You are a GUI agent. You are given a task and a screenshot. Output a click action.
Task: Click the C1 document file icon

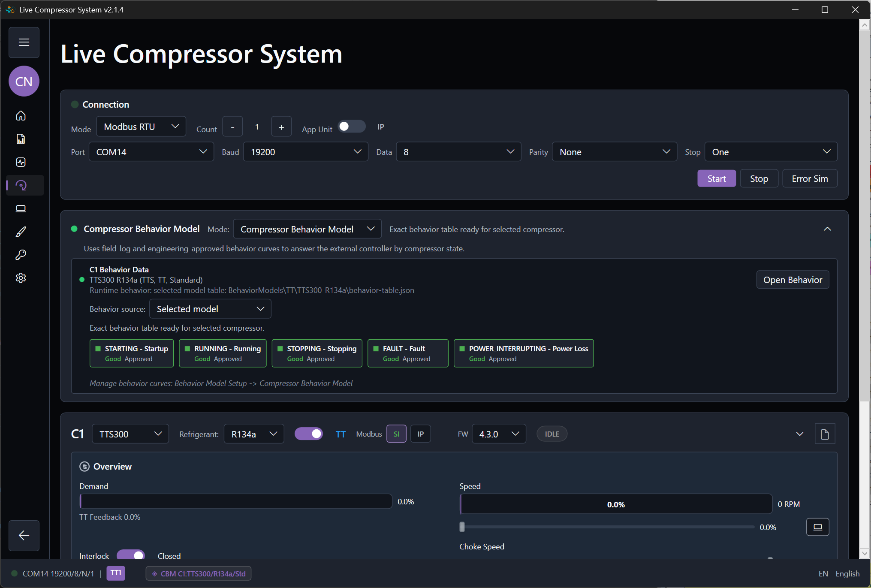click(825, 434)
